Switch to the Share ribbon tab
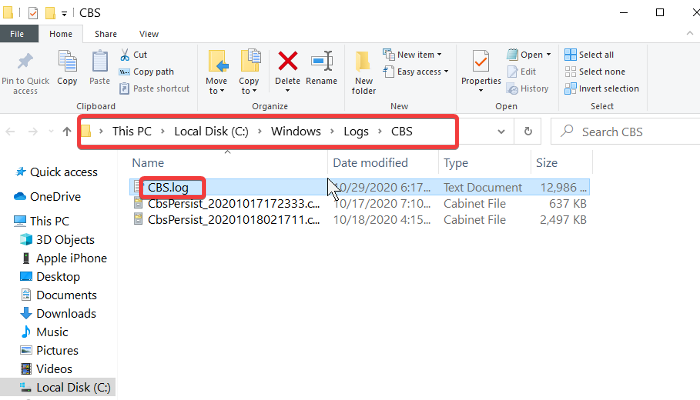Image resolution: width=700 pixels, height=400 pixels. (x=105, y=34)
